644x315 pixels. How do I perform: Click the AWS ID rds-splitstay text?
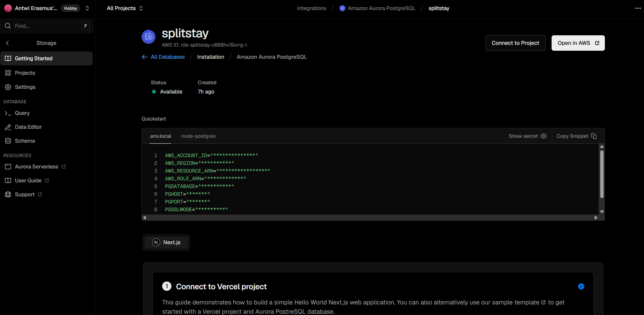click(204, 45)
